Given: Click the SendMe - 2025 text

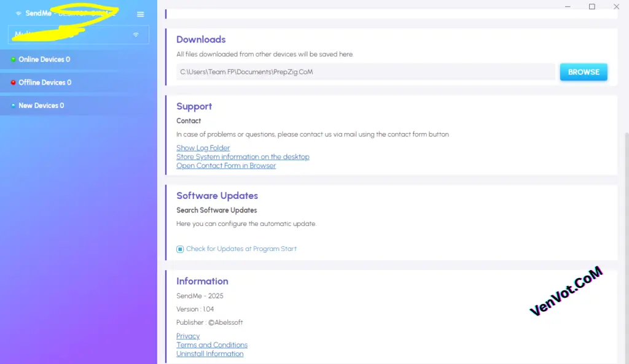Looking at the screenshot, I should click(200, 296).
